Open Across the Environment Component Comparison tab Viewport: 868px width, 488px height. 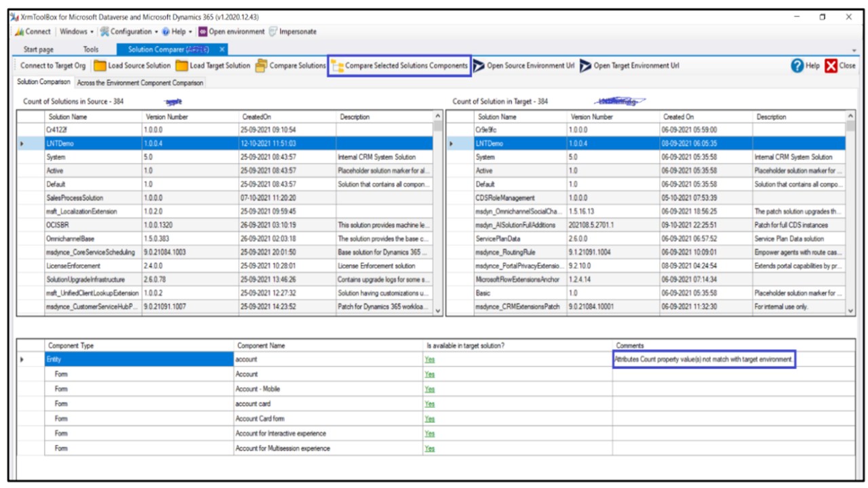click(140, 83)
